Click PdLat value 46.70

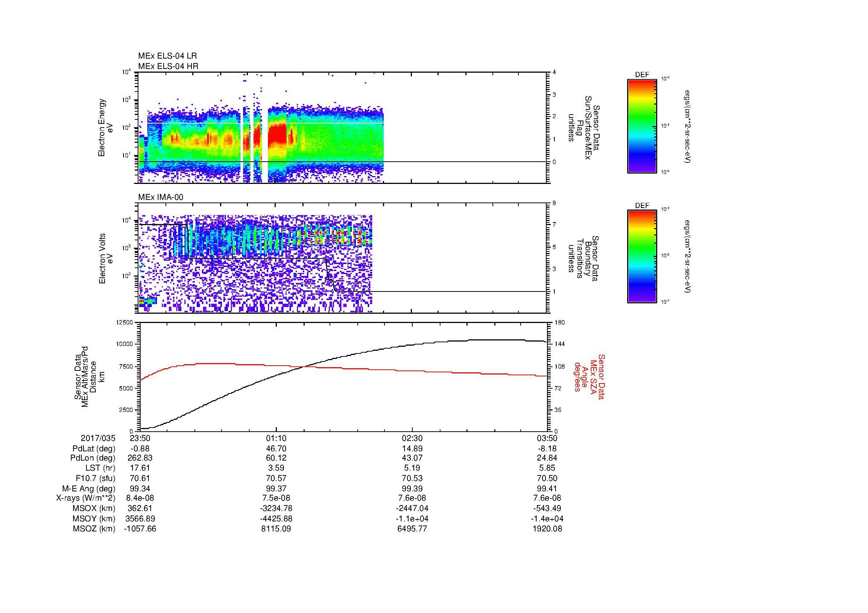pyautogui.click(x=276, y=449)
